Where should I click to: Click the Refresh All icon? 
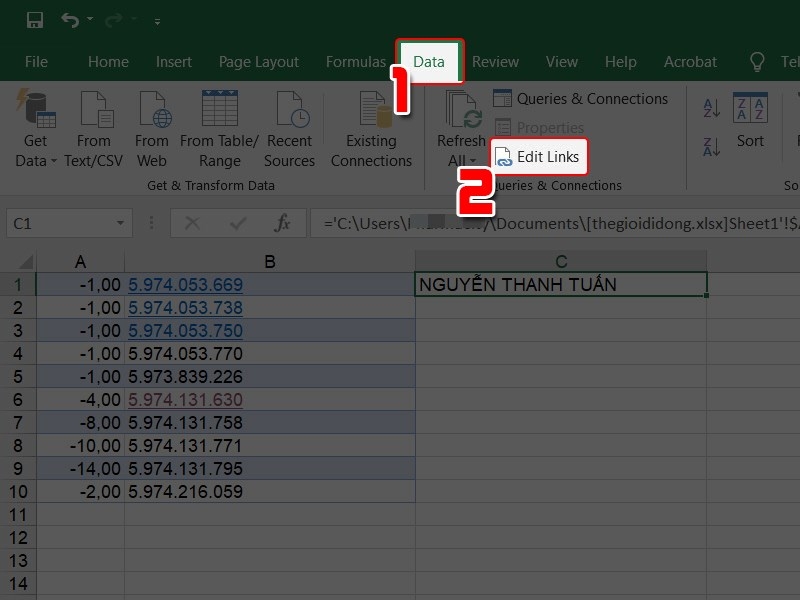[462, 110]
